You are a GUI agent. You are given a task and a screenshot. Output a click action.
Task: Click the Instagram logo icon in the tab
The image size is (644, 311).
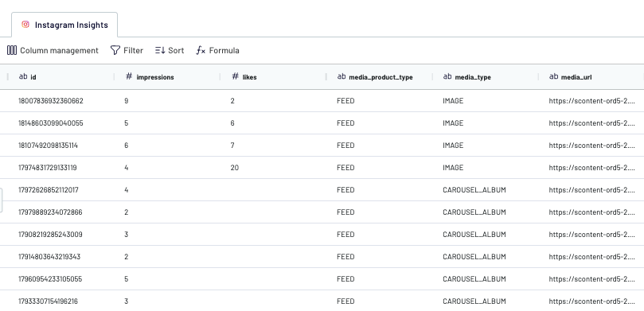pyautogui.click(x=25, y=25)
